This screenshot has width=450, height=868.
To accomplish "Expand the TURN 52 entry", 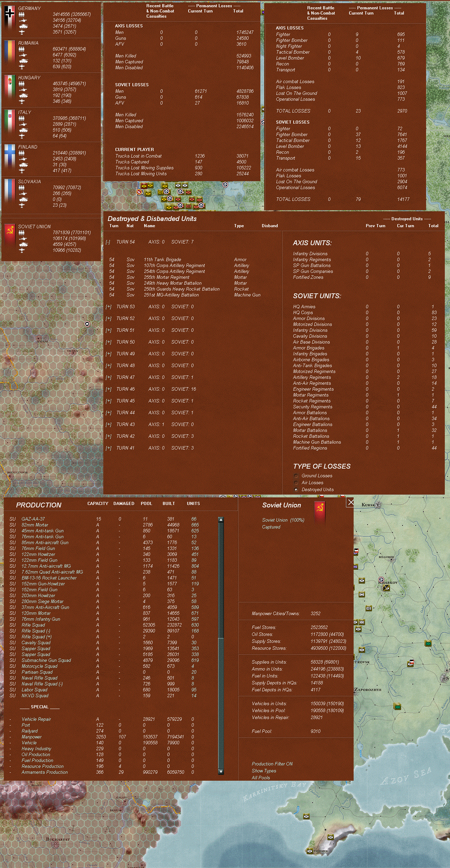I will pos(109,319).
